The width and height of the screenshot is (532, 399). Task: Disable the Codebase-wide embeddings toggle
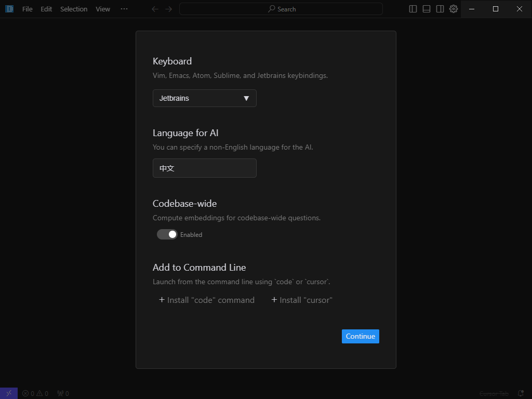click(x=167, y=234)
